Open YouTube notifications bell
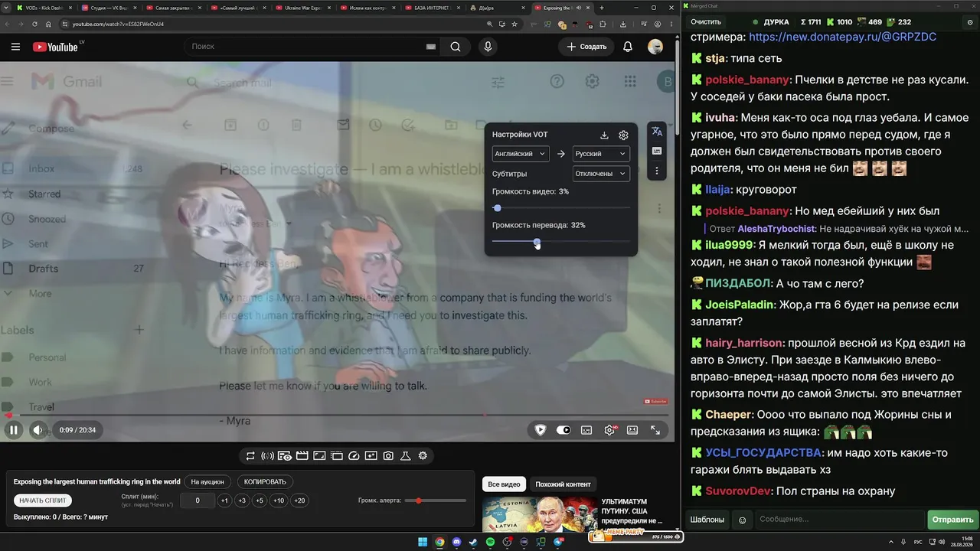The width and height of the screenshot is (980, 551). (628, 47)
